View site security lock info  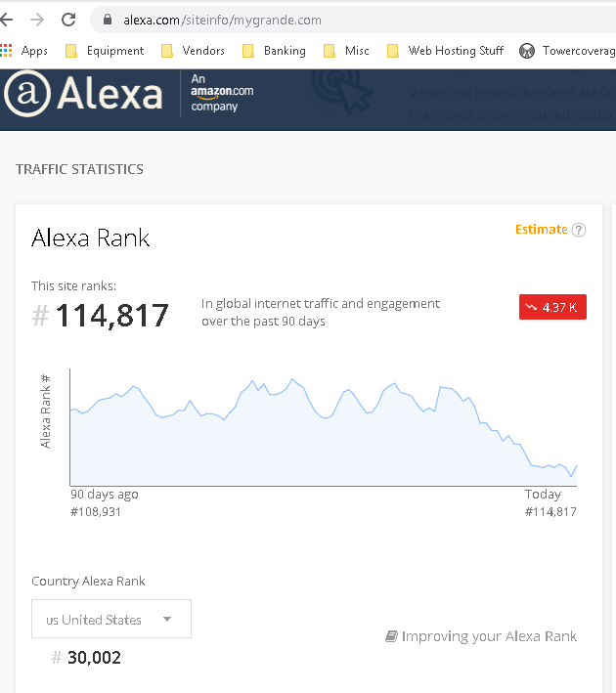(x=108, y=20)
